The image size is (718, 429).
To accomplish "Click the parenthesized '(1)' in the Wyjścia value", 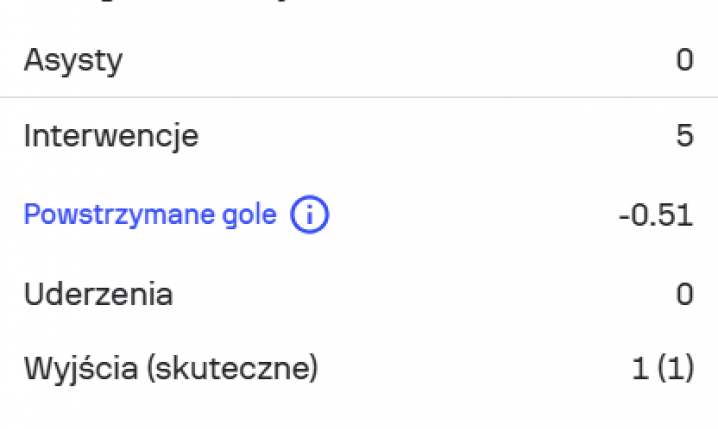I will tap(675, 369).
